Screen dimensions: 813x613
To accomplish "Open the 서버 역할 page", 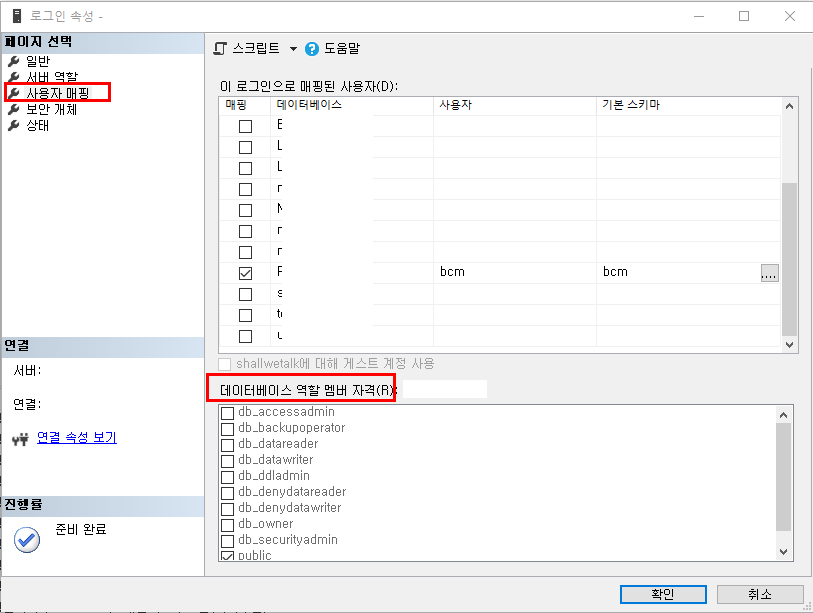I will [52, 77].
